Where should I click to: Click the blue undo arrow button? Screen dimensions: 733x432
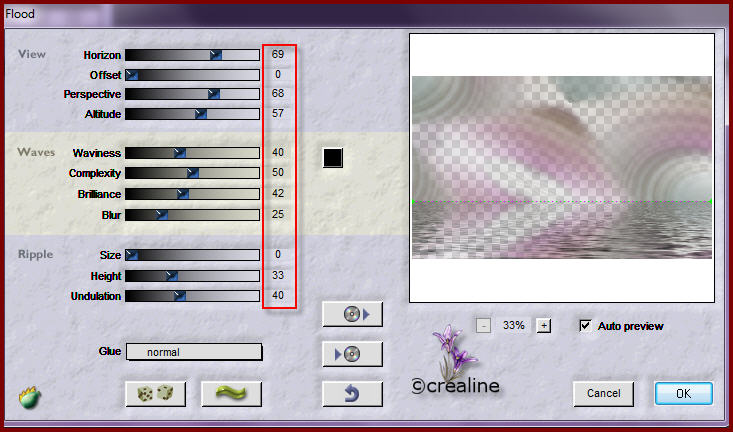click(352, 394)
